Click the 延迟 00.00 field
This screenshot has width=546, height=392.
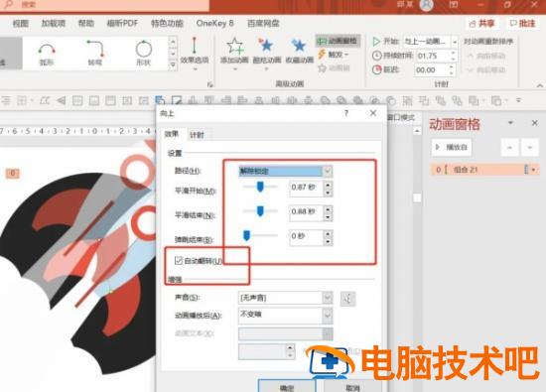[x=433, y=70]
